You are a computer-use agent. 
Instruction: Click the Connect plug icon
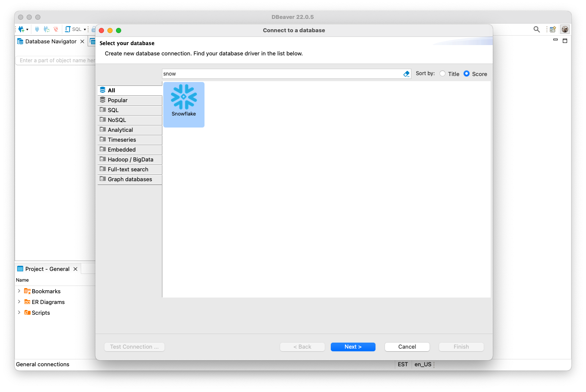pos(37,29)
